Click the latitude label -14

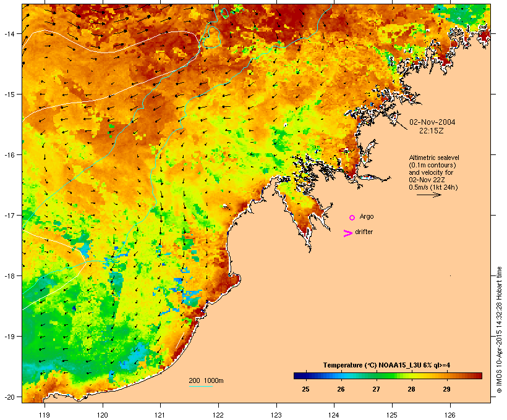click(x=9, y=33)
